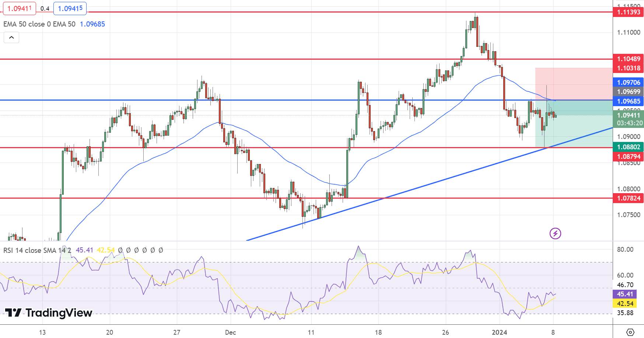Click the 1.10318 stop level price label
Image resolution: width=644 pixels, height=338 pixels.
click(x=629, y=68)
